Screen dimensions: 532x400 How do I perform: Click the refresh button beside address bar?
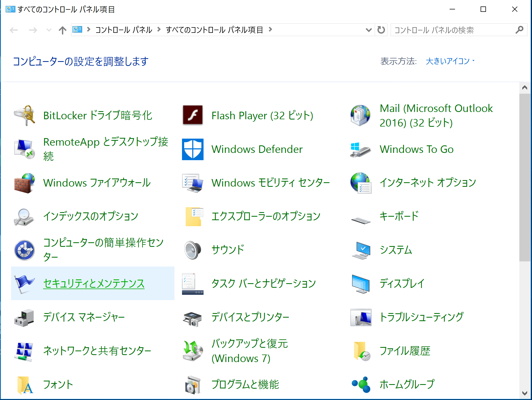(381, 30)
